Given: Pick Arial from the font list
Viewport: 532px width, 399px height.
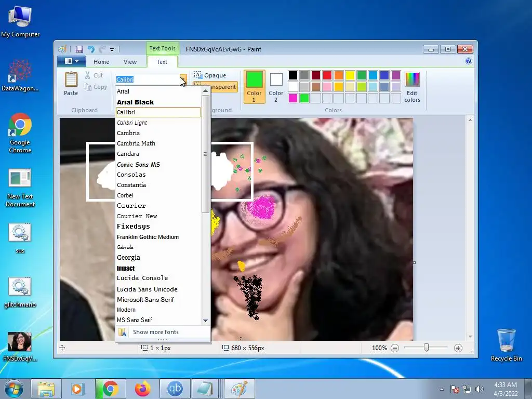Looking at the screenshot, I should [158, 91].
